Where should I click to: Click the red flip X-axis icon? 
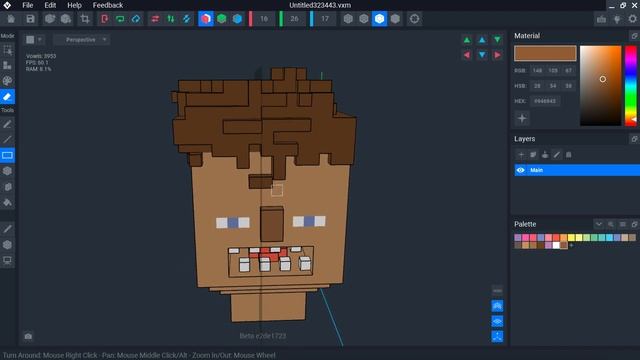point(104,19)
